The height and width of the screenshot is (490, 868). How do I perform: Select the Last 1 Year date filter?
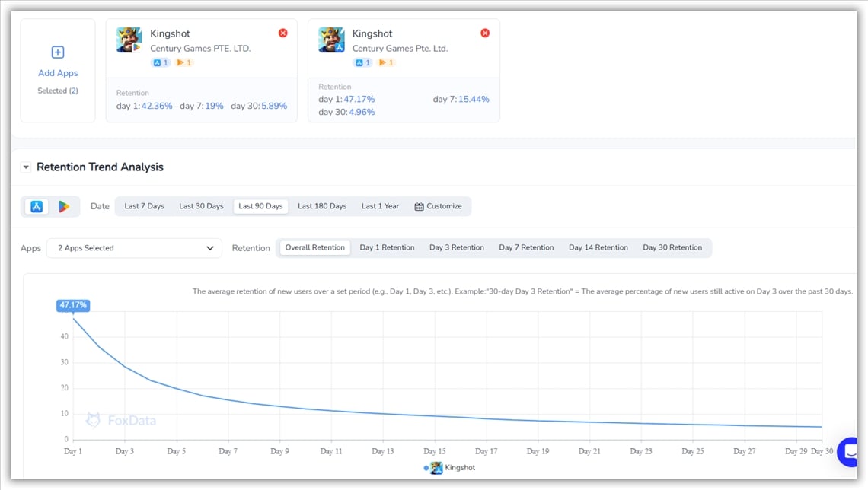click(x=379, y=205)
